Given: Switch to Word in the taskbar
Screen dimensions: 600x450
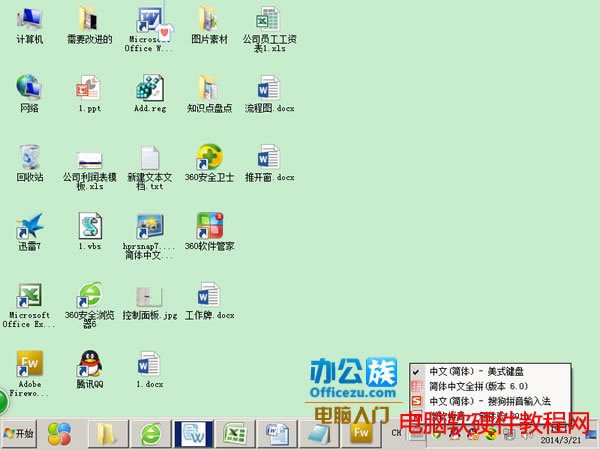Looking at the screenshot, I should tap(277, 434).
